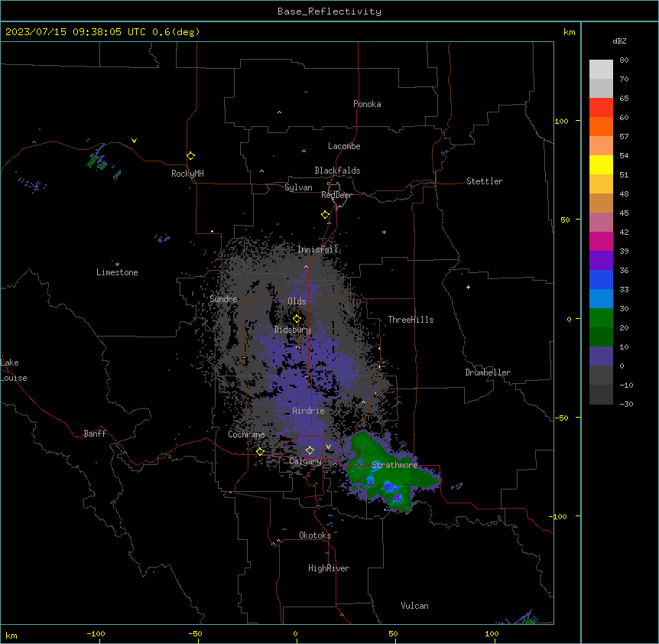Click the ThreeHills town label
This screenshot has width=659, height=644.
point(411,320)
